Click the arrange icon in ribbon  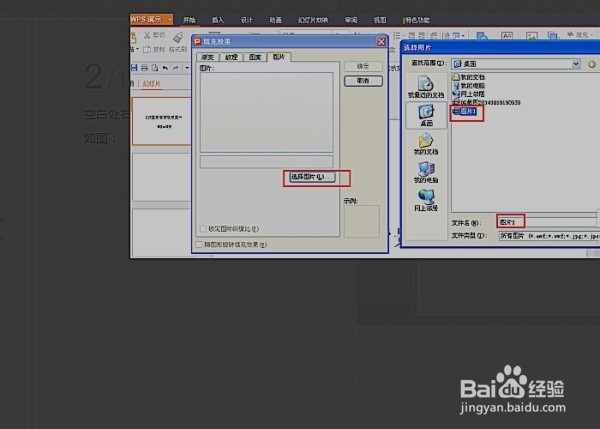point(553,36)
